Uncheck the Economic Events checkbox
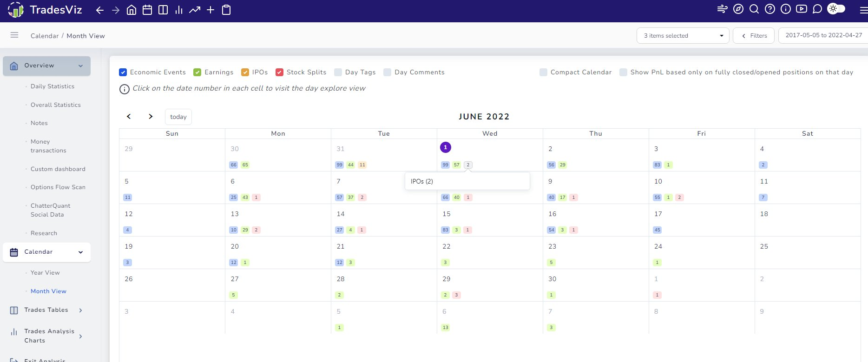Image resolution: width=868 pixels, height=362 pixels. click(123, 72)
